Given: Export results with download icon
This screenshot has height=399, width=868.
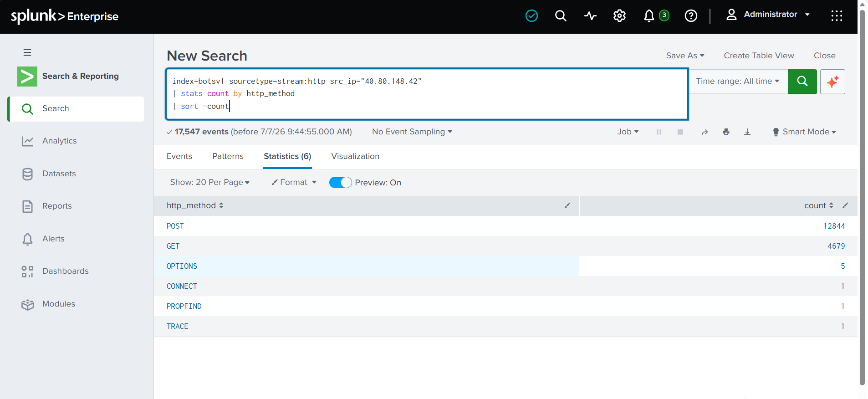Looking at the screenshot, I should tap(747, 132).
